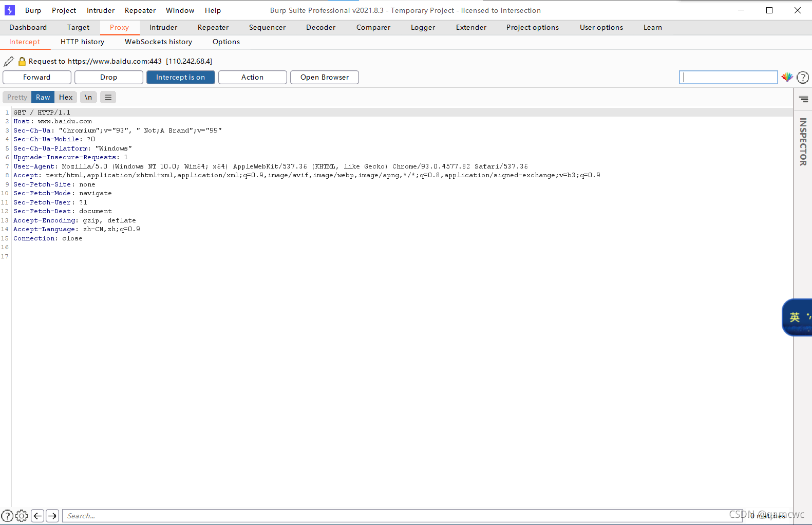Click the comment input field
This screenshot has width=812, height=525.
(x=728, y=77)
